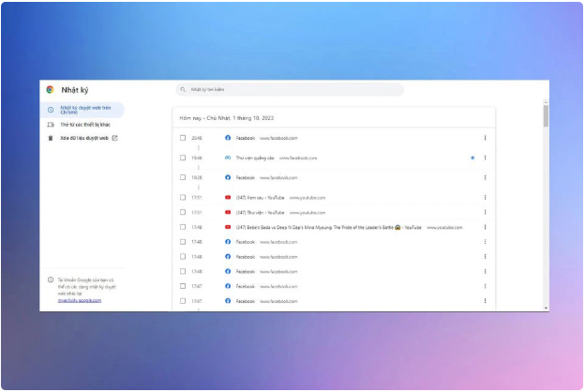Open the (347) Thư viện - YouTube link
This screenshot has width=585, height=392.
click(x=260, y=213)
